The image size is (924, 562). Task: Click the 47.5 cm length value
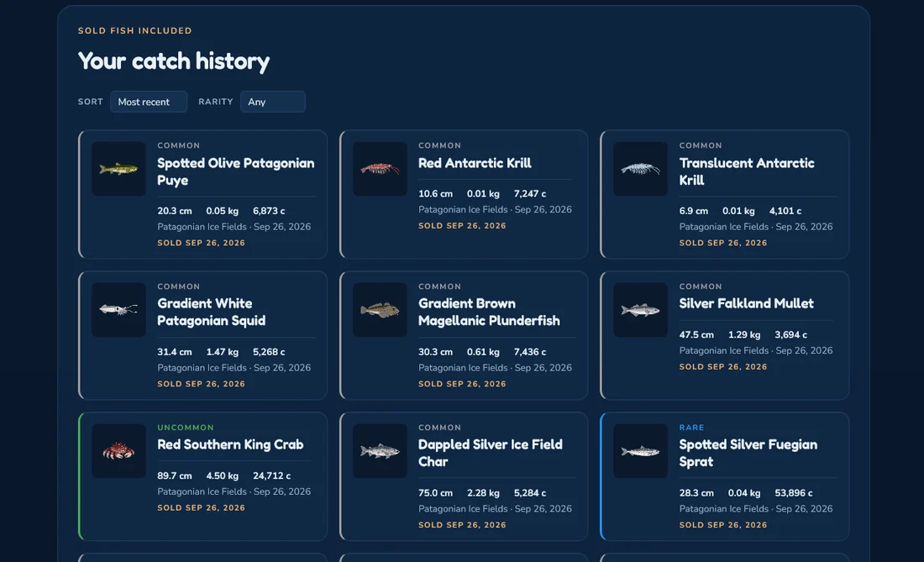pyautogui.click(x=696, y=334)
